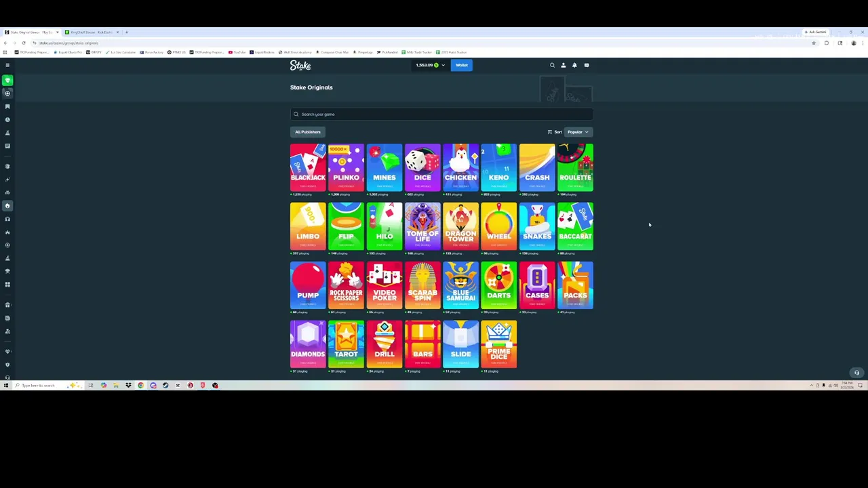Open the Blackjack game tile
This screenshot has height=488, width=868.
pos(308,167)
